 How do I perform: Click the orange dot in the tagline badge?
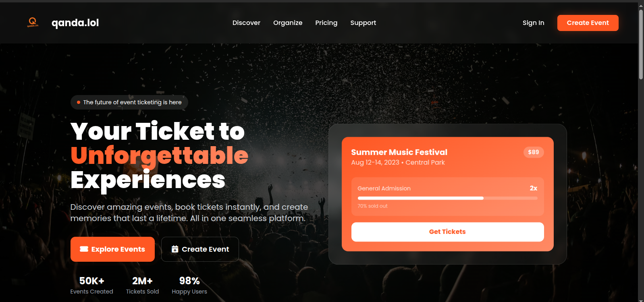[79, 102]
